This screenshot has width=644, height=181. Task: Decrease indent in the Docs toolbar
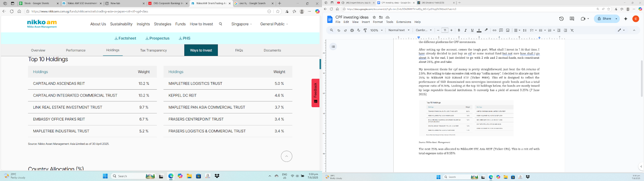point(559,30)
